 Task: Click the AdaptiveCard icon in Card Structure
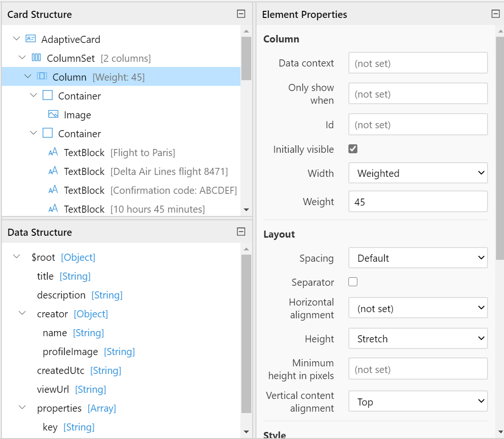pyautogui.click(x=31, y=39)
